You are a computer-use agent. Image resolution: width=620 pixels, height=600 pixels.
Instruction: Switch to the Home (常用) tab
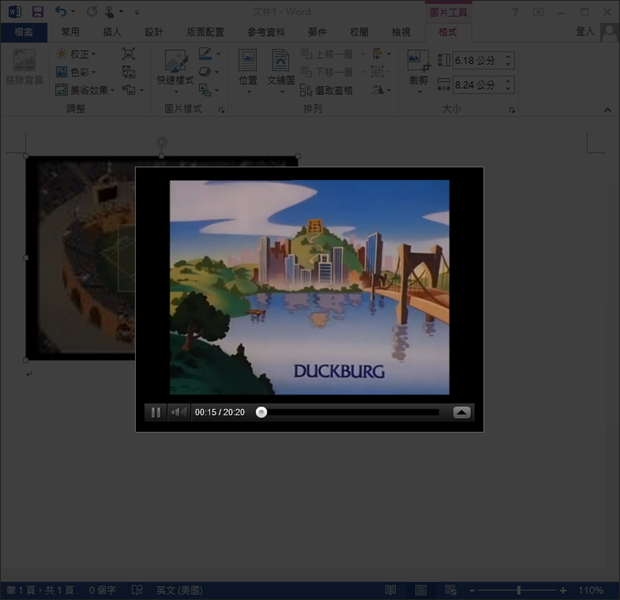70,32
